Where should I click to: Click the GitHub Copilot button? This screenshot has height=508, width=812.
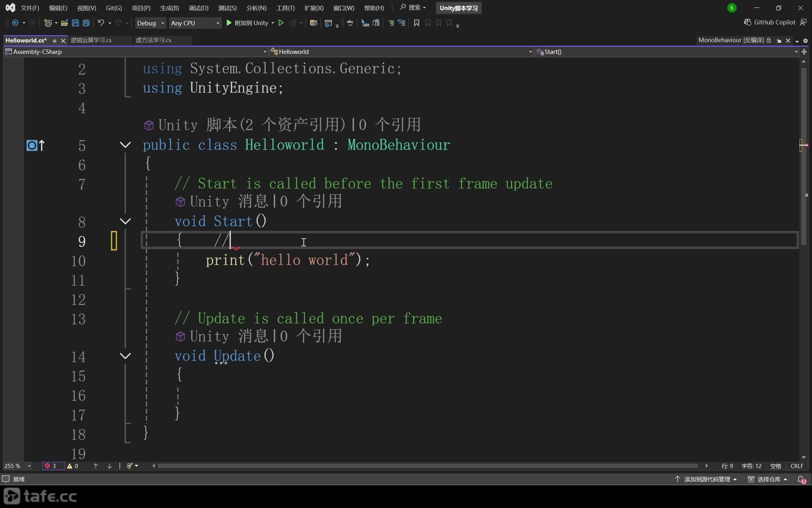tap(769, 22)
